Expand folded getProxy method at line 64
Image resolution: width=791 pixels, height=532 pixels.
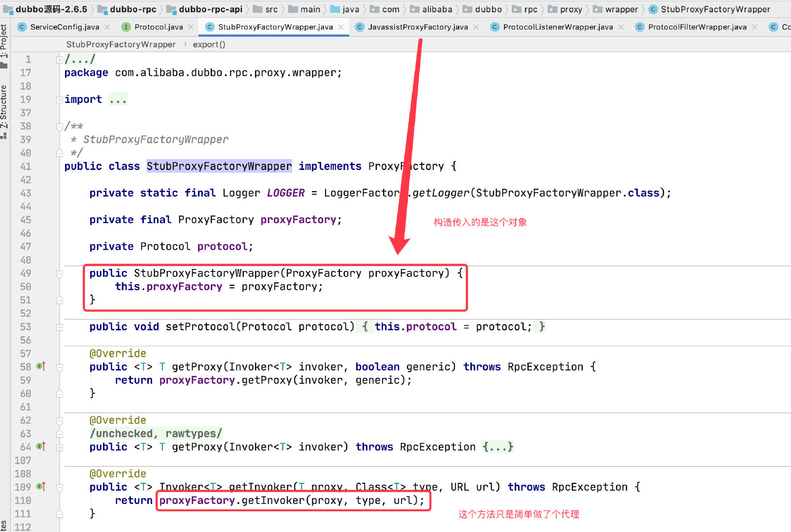pos(60,447)
